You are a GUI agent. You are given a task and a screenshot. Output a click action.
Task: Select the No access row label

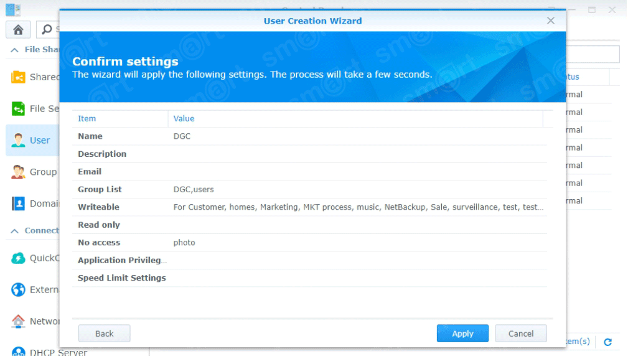(99, 243)
